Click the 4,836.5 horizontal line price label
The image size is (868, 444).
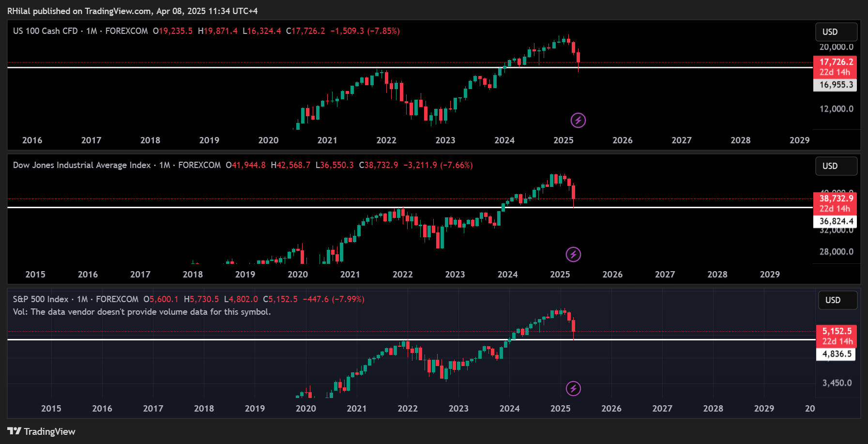pyautogui.click(x=837, y=354)
